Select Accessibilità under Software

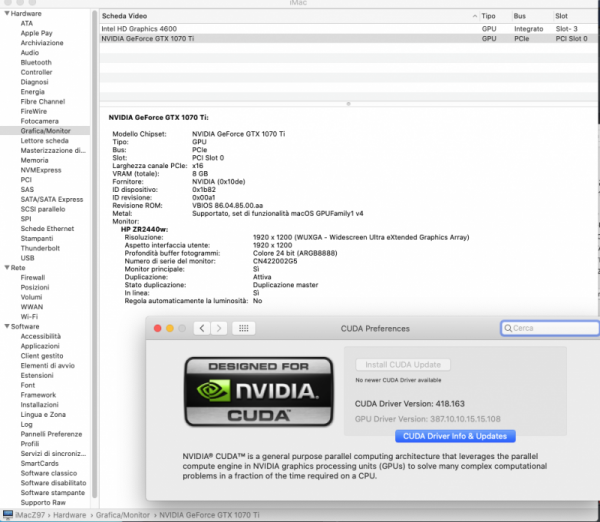click(x=41, y=336)
